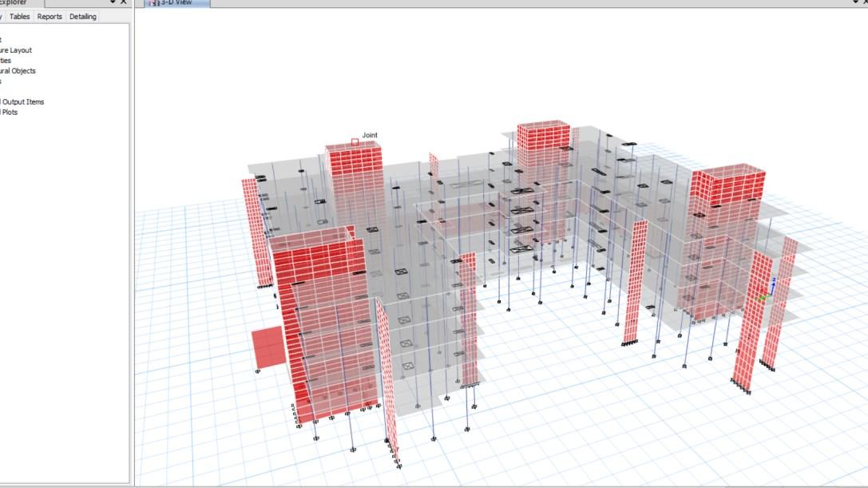
Task: Select the Plots tree row
Action: [9, 112]
